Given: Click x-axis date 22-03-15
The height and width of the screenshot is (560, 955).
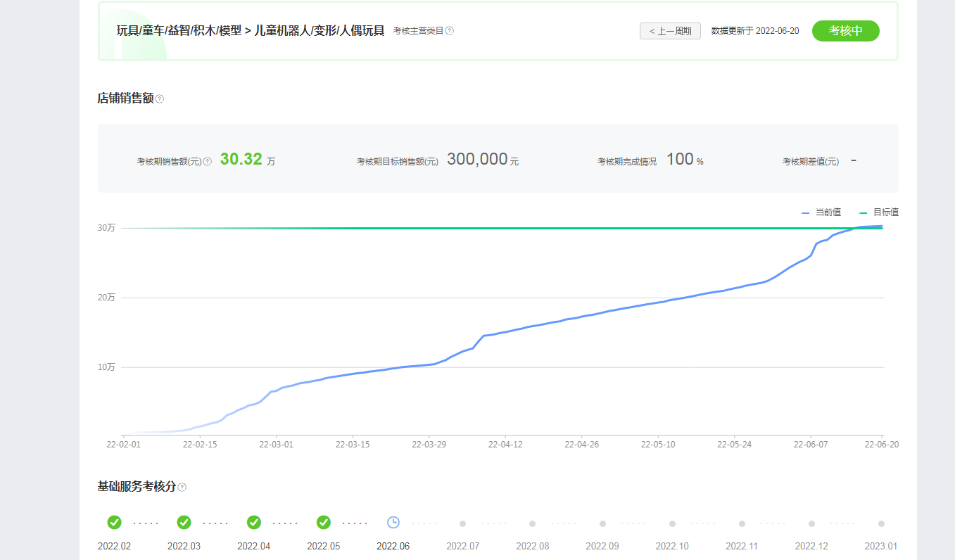Looking at the screenshot, I should coord(353,445).
